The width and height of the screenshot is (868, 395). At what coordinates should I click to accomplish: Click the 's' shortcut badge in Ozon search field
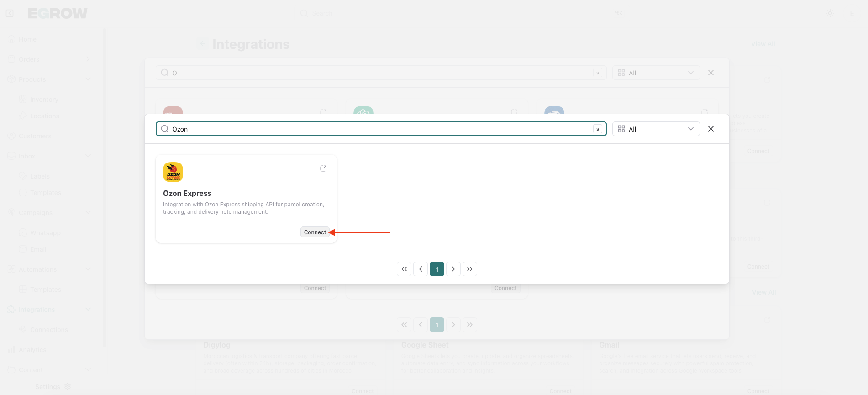[x=597, y=129]
